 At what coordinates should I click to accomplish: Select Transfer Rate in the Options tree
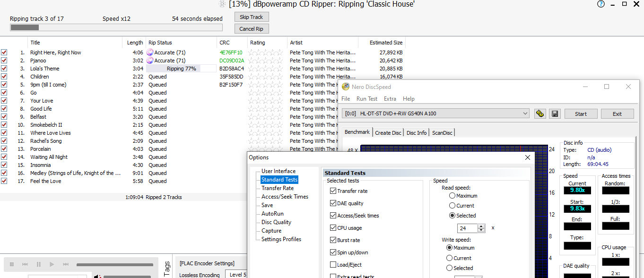click(278, 188)
